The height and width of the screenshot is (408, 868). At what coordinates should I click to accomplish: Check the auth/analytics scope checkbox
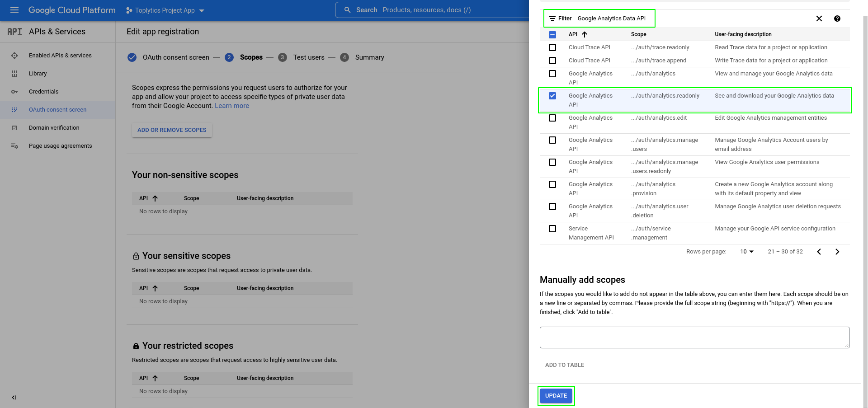pos(552,74)
